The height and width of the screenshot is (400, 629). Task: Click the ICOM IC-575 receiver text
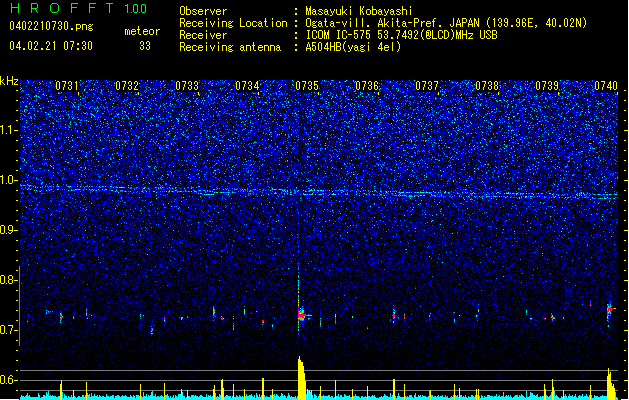pos(401,35)
